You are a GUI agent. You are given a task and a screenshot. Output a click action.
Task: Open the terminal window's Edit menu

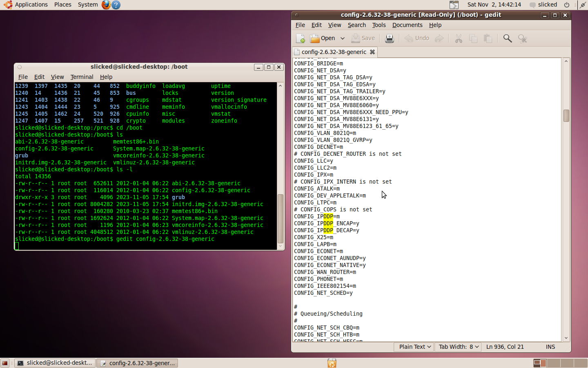(x=39, y=77)
